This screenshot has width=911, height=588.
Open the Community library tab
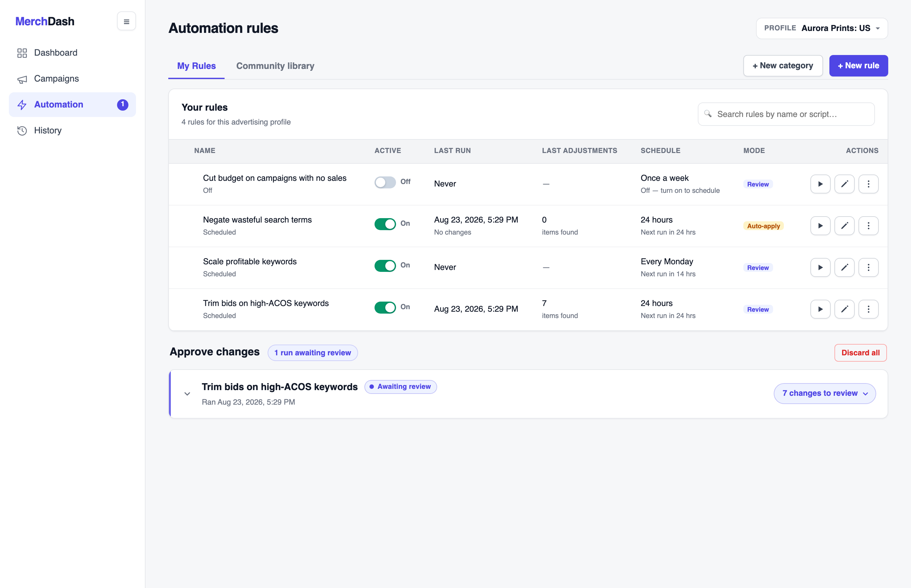[x=275, y=66]
